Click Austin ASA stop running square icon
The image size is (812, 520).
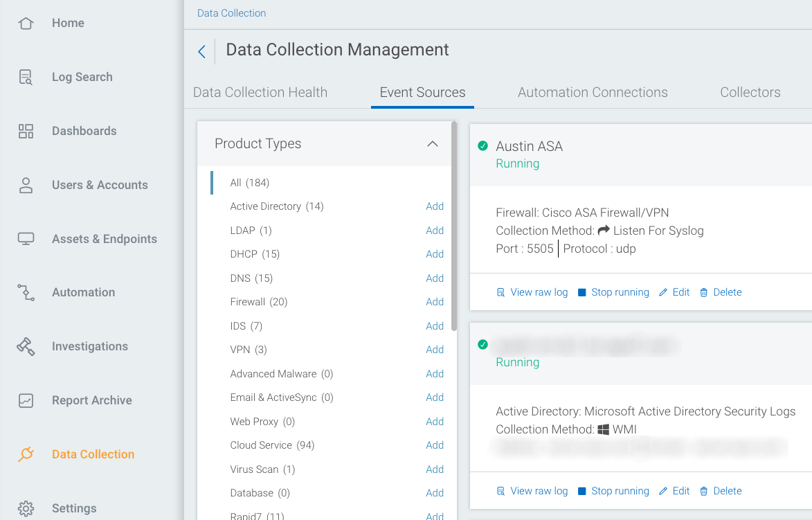(x=582, y=293)
